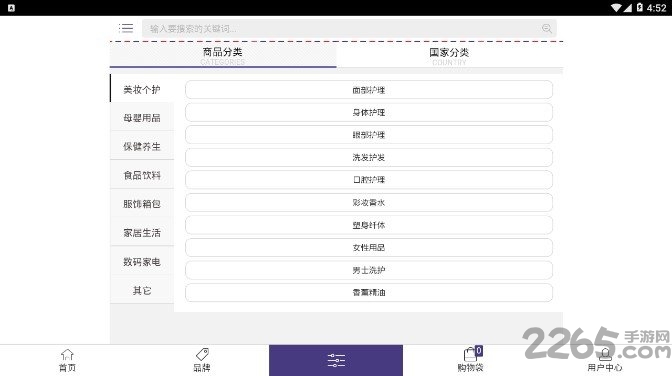Select 其它 in sidebar

click(142, 290)
